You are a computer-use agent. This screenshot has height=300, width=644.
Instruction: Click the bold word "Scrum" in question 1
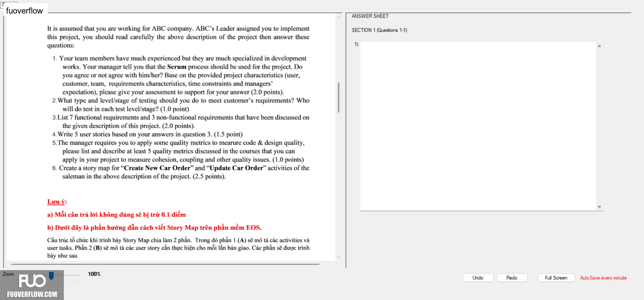(177, 67)
